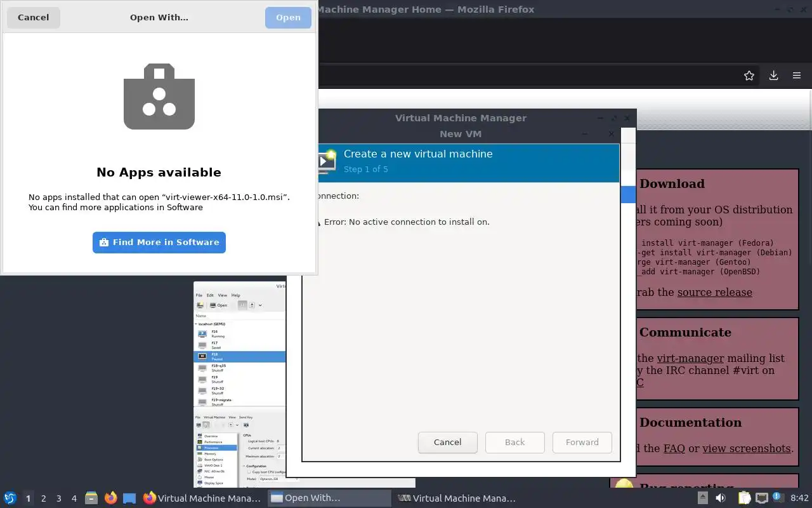This screenshot has height=508, width=812.
Task: Click Cancel in the Open With dialog
Action: (33, 17)
